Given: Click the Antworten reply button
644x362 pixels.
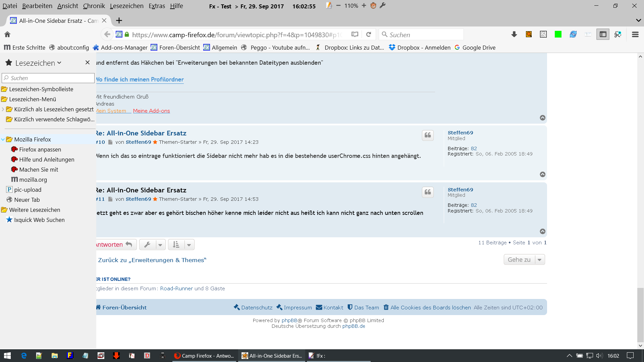Looking at the screenshot, I should (x=114, y=244).
